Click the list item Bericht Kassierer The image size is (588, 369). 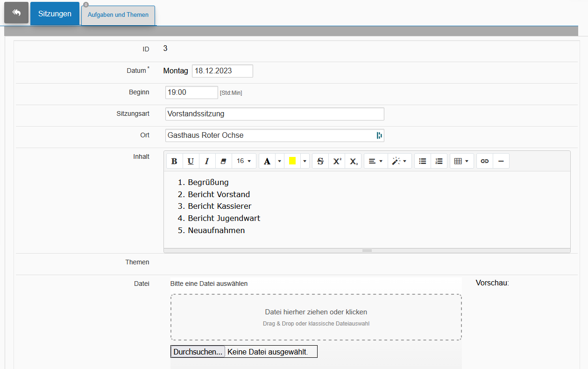click(220, 206)
